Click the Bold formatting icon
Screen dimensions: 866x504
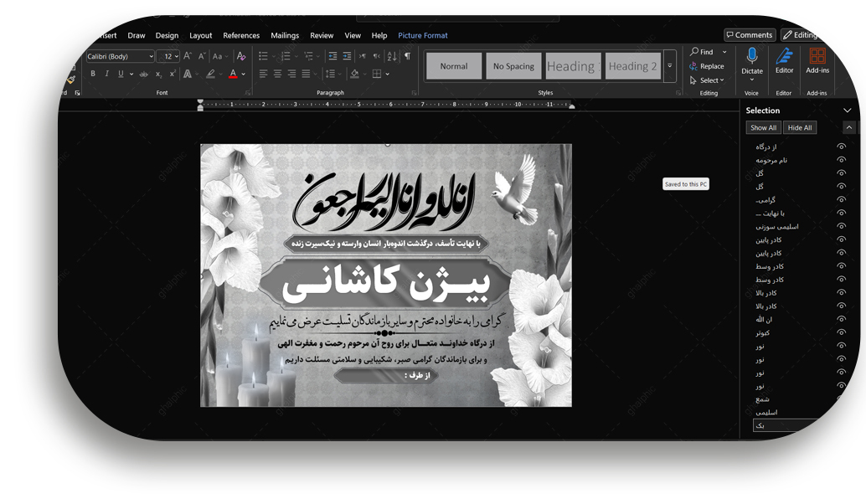pyautogui.click(x=92, y=74)
